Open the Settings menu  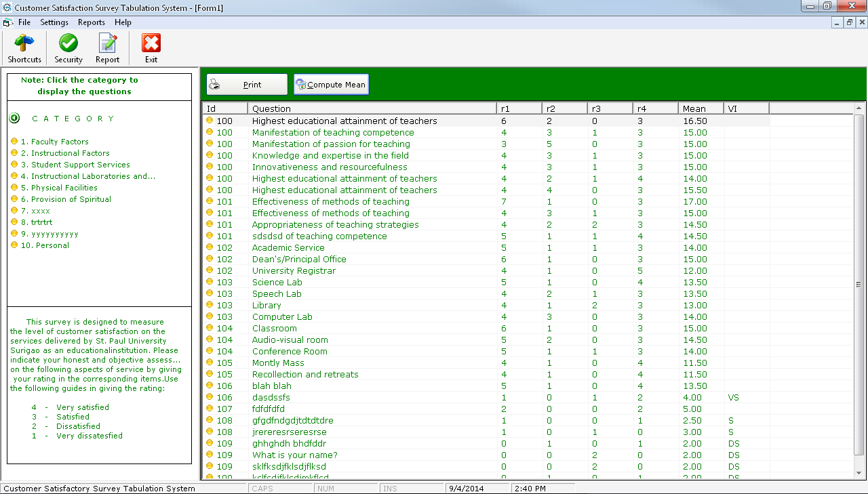54,22
